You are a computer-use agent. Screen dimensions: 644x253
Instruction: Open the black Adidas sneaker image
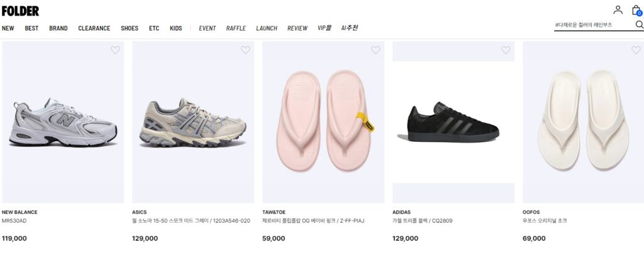click(x=453, y=122)
